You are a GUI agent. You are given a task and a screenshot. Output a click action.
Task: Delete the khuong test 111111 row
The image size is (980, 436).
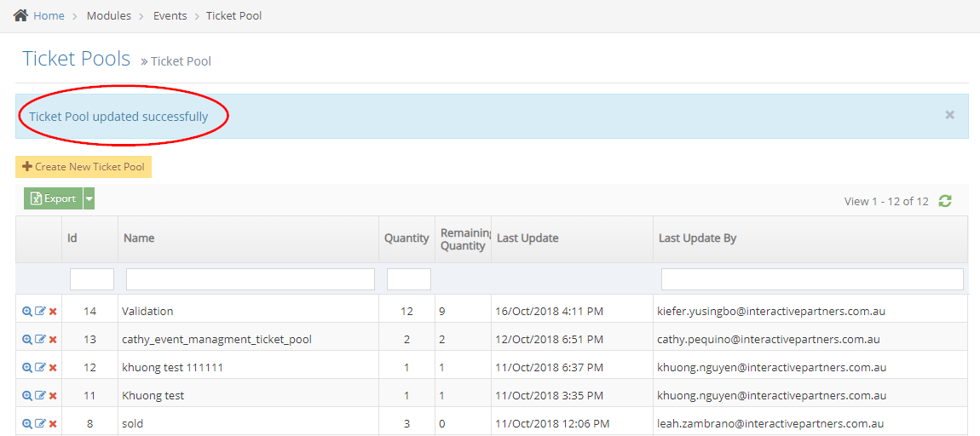point(53,368)
